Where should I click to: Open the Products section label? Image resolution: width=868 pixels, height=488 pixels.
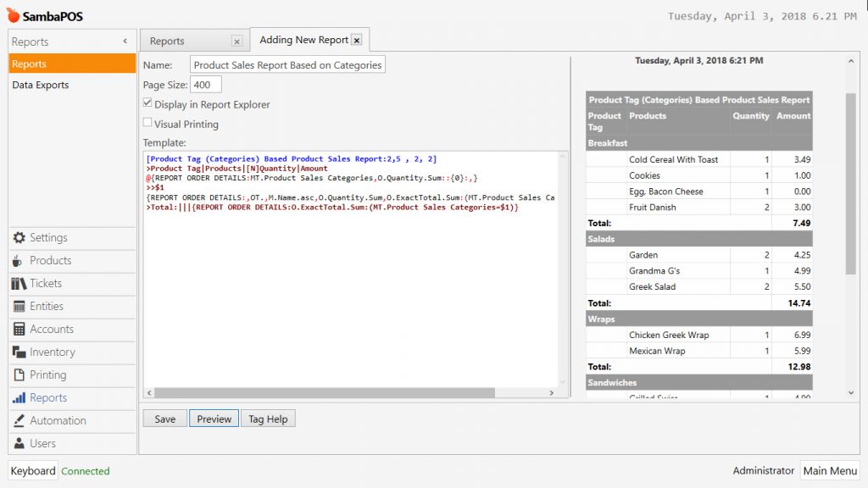pyautogui.click(x=50, y=261)
